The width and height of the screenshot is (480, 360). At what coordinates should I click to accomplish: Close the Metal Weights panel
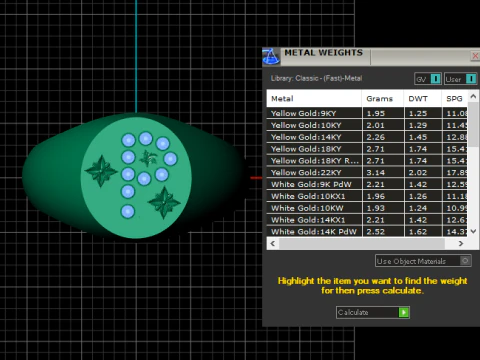(475, 56)
